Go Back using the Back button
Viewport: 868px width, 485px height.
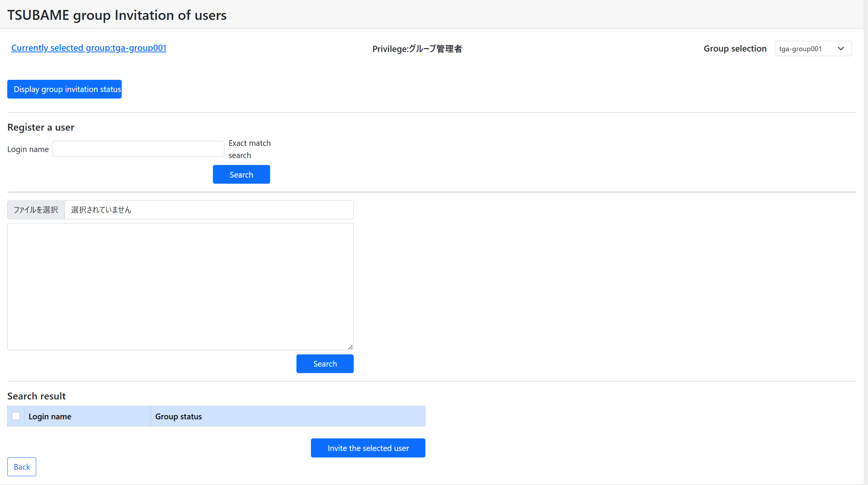click(22, 467)
